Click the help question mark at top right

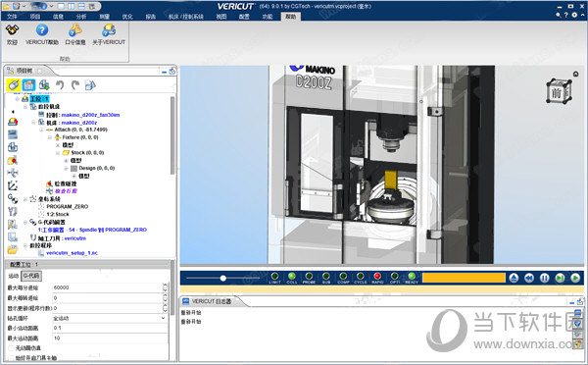[x=566, y=15]
